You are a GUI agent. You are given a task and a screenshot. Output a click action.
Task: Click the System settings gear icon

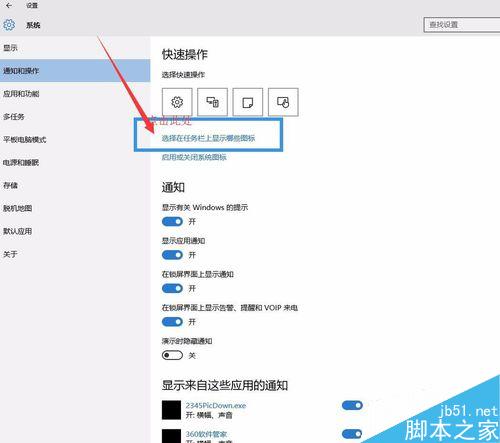pos(9,25)
